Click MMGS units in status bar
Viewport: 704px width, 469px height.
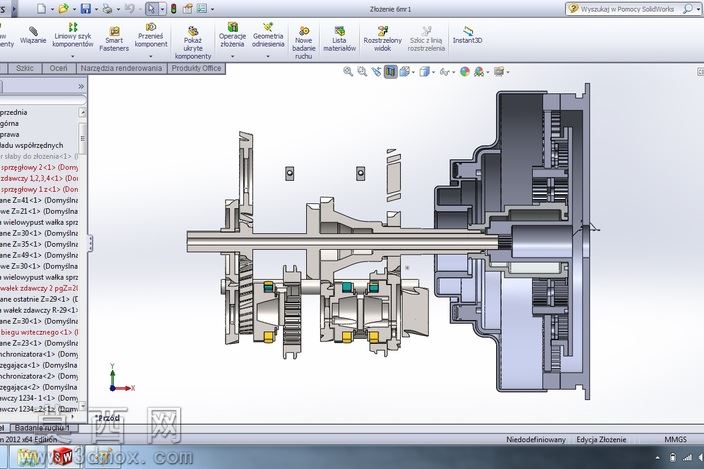tap(675, 439)
